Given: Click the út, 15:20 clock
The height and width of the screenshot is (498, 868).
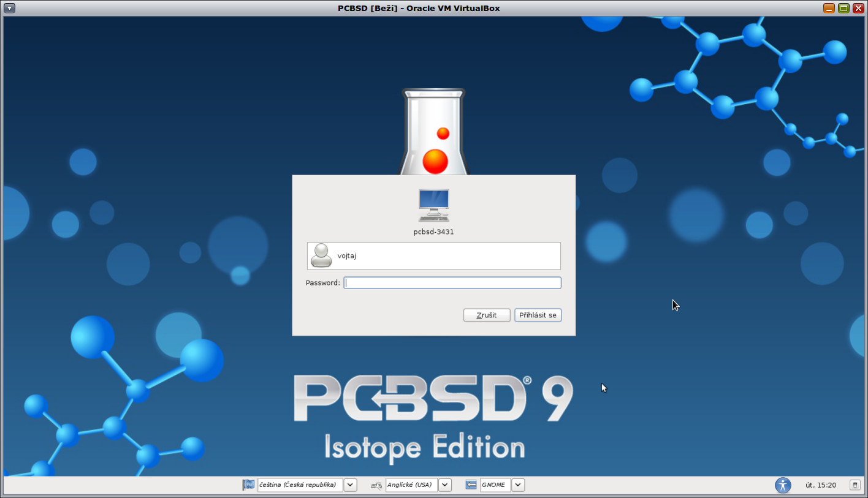Looking at the screenshot, I should 821,485.
